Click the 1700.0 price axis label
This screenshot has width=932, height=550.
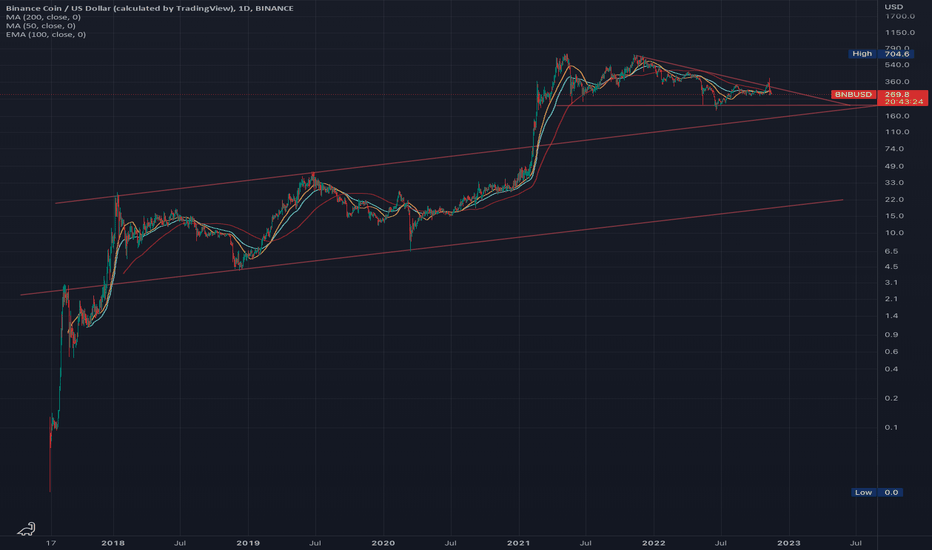point(899,17)
